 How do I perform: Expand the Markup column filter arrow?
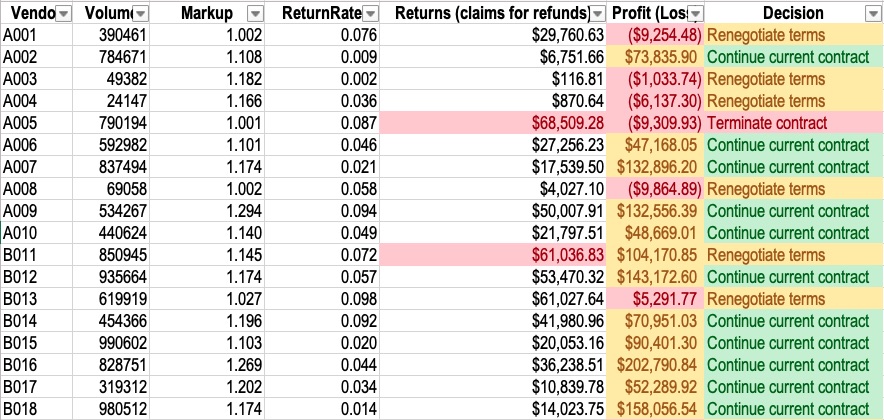[254, 14]
